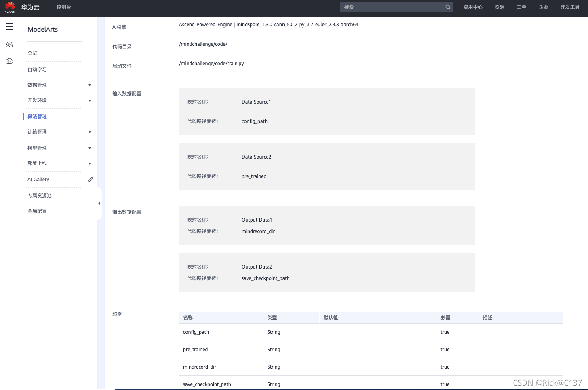Viewport: 588px width, 390px height.
Task: Click Data Source2 mapping name
Action: tap(257, 157)
